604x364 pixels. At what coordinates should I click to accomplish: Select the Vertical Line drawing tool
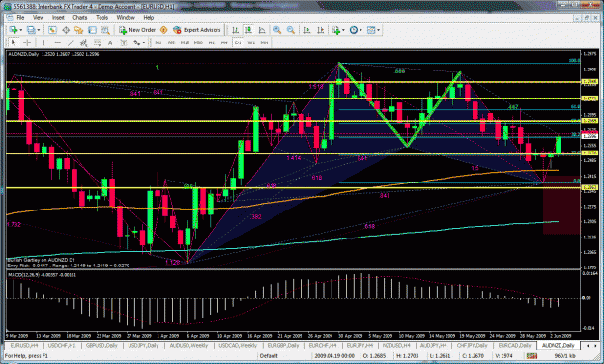click(43, 42)
